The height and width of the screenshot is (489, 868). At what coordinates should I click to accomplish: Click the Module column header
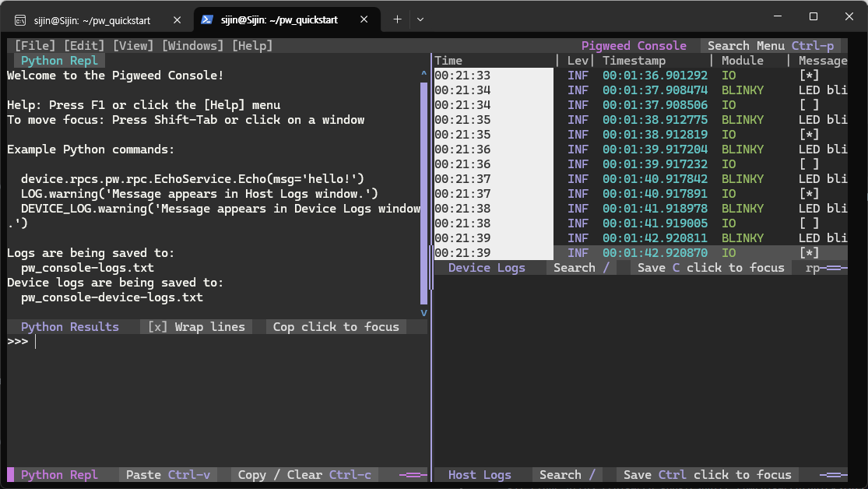743,61
